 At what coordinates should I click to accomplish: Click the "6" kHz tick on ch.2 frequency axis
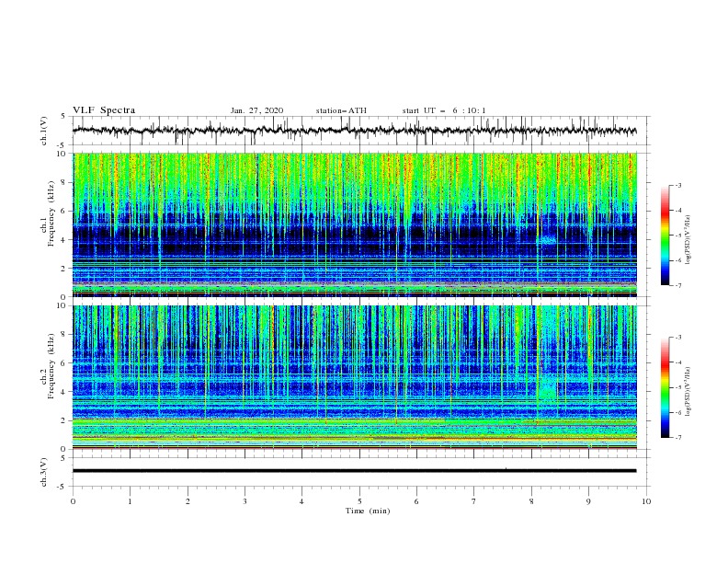pyautogui.click(x=64, y=363)
